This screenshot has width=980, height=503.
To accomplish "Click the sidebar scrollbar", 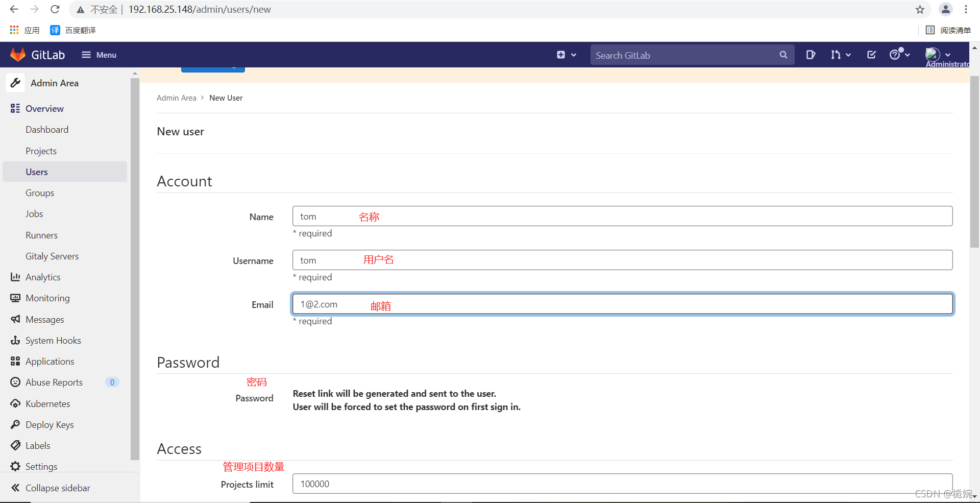I will pos(135,269).
